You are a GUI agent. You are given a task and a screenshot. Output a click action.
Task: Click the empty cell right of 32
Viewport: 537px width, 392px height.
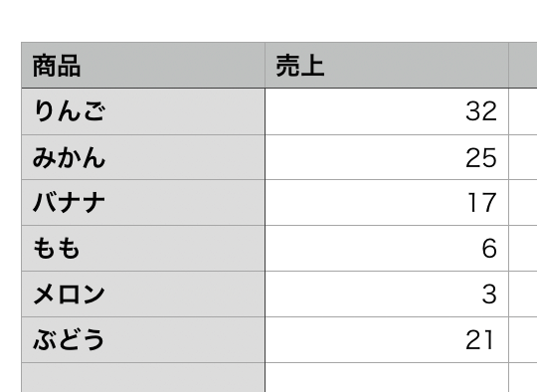pyautogui.click(x=523, y=111)
